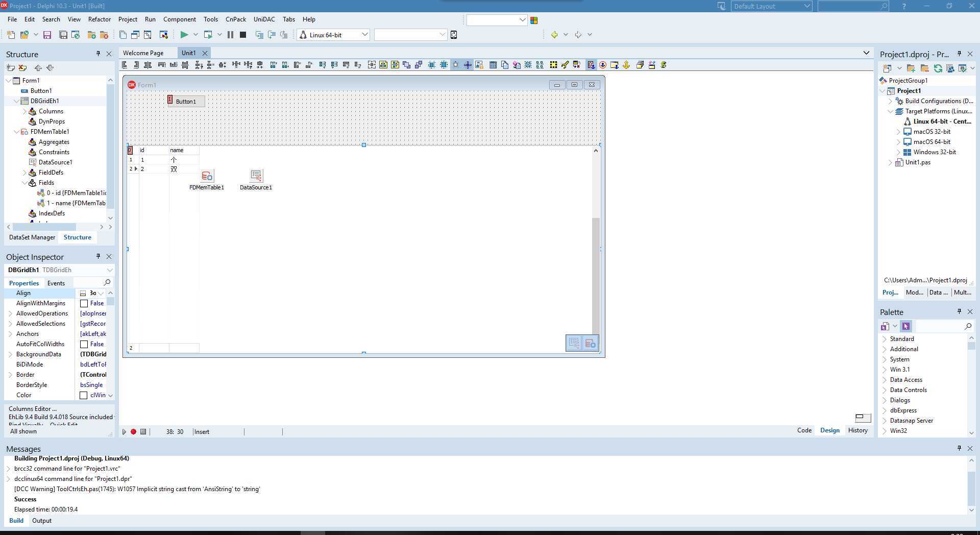
Task: Click the Add File to Project icon
Action: pos(92,35)
